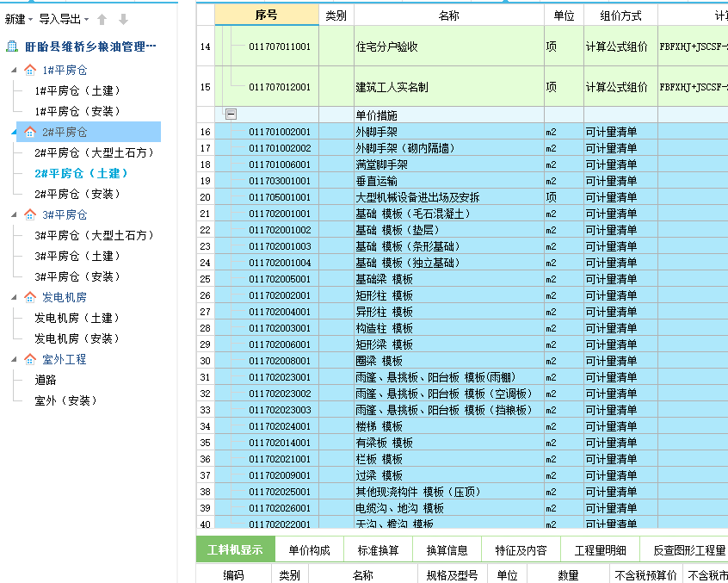
Task: Click the 规格及型号 column header
Action: tap(453, 575)
